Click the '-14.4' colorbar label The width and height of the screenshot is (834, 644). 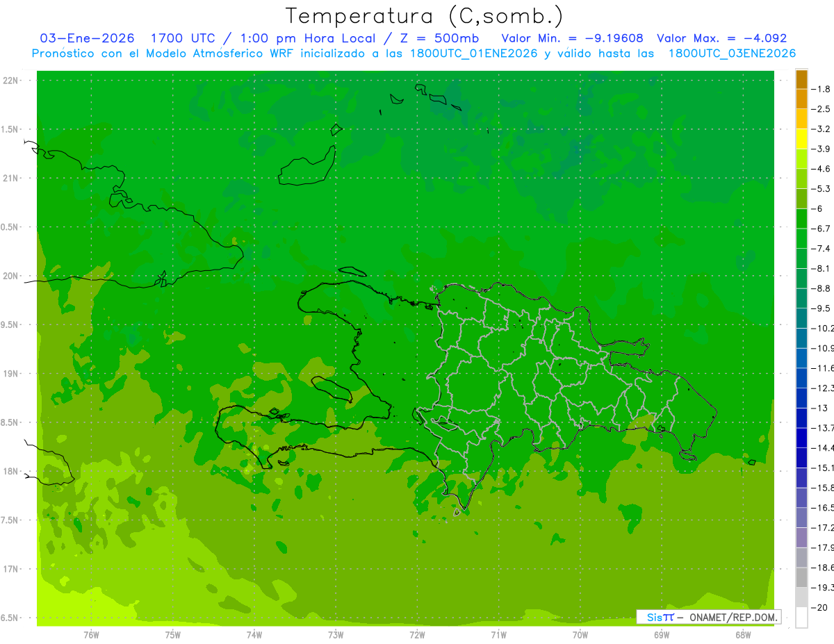point(822,448)
